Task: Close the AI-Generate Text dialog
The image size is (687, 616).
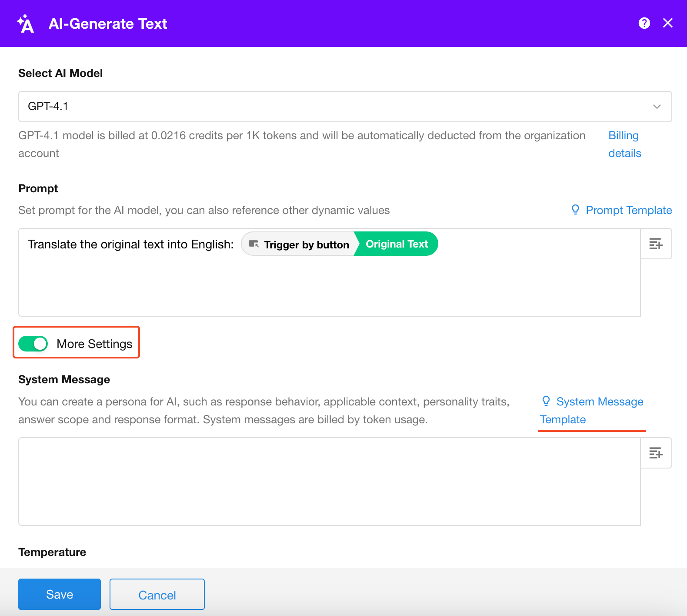Action: [x=667, y=23]
